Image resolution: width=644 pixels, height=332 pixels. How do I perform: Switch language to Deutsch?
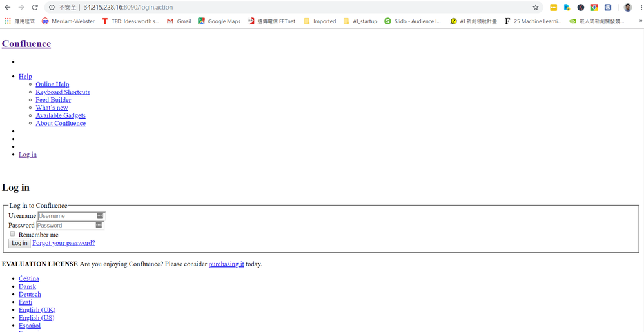click(30, 294)
